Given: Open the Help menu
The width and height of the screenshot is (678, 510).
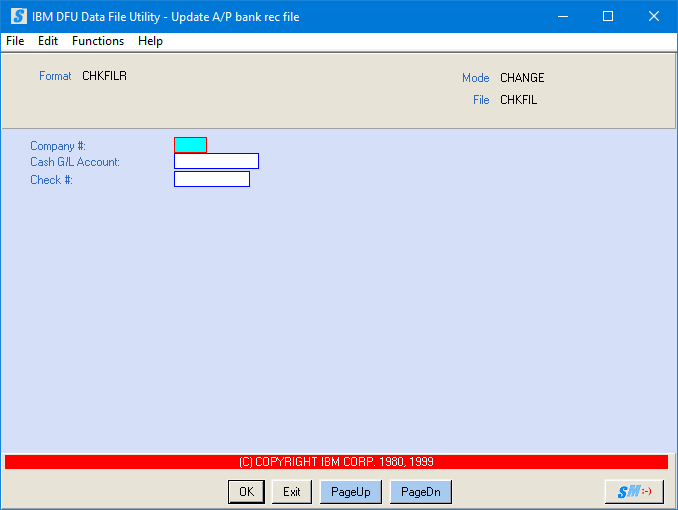Looking at the screenshot, I should click(150, 41).
